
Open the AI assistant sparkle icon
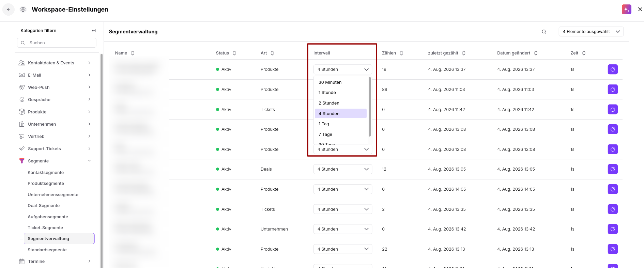(x=626, y=10)
